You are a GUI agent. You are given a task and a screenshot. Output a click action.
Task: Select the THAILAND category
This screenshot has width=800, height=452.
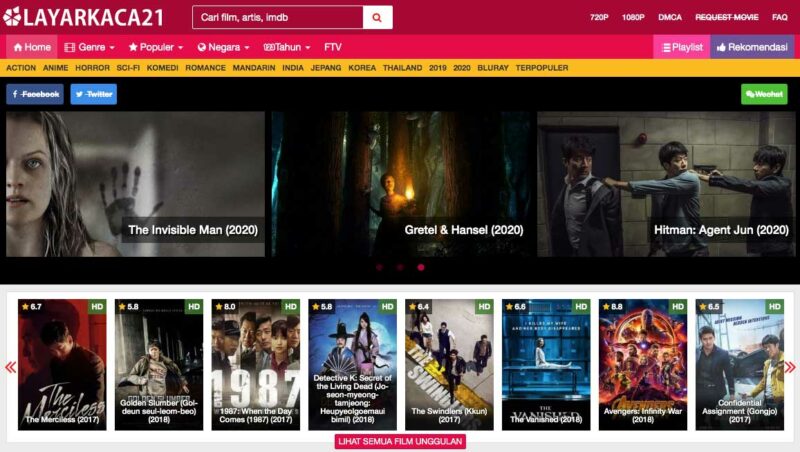coord(403,68)
